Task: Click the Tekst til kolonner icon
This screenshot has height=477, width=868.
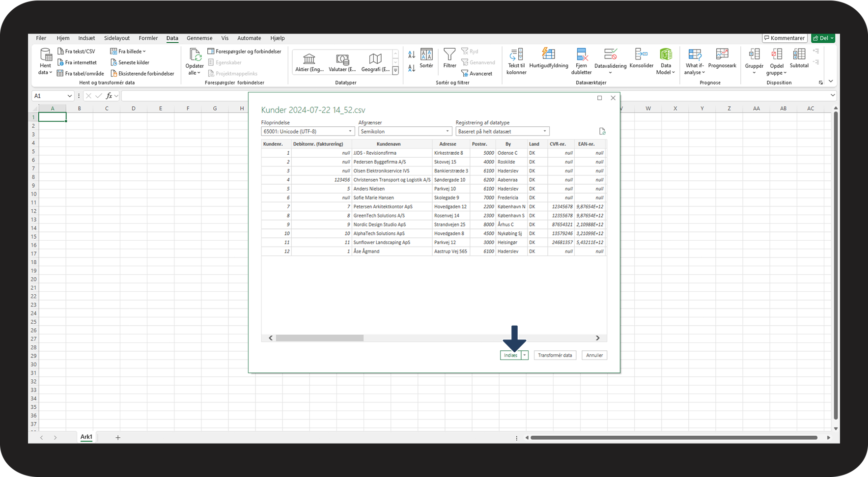Action: click(x=516, y=54)
